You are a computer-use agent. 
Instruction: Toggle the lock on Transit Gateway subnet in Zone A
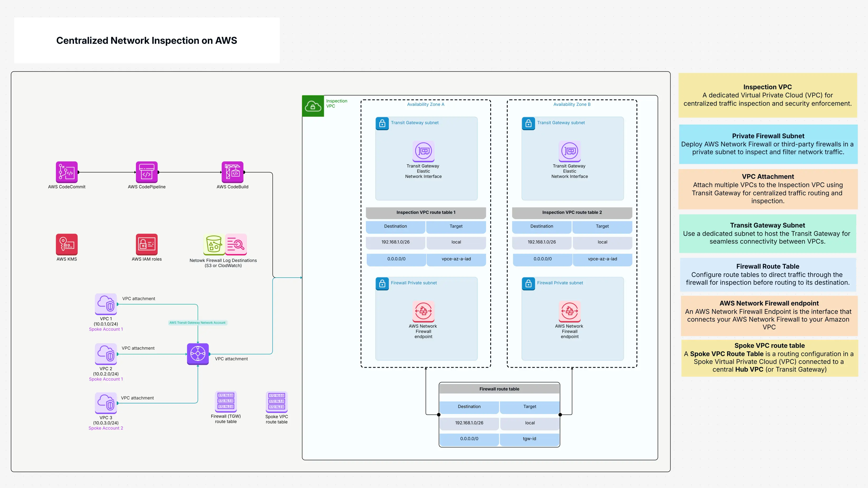click(382, 124)
